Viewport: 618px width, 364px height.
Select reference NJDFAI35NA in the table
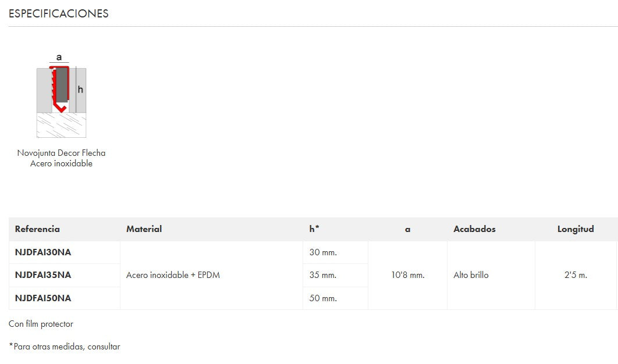tap(43, 275)
